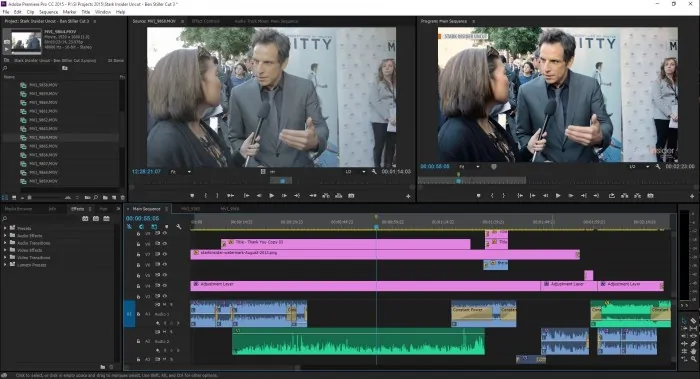
Task: Create new custom bin in Effects panel
Action: tap(103, 367)
